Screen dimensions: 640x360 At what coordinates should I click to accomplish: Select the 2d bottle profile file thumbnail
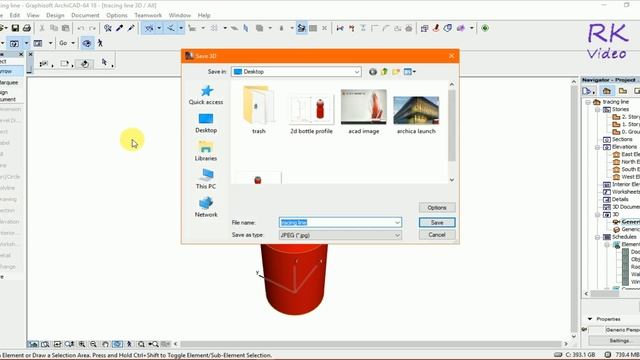(x=311, y=111)
